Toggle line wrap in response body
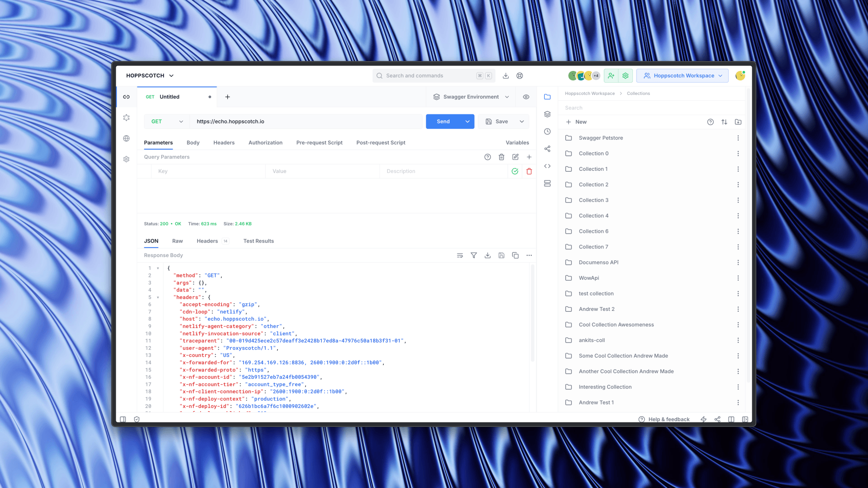 460,255
